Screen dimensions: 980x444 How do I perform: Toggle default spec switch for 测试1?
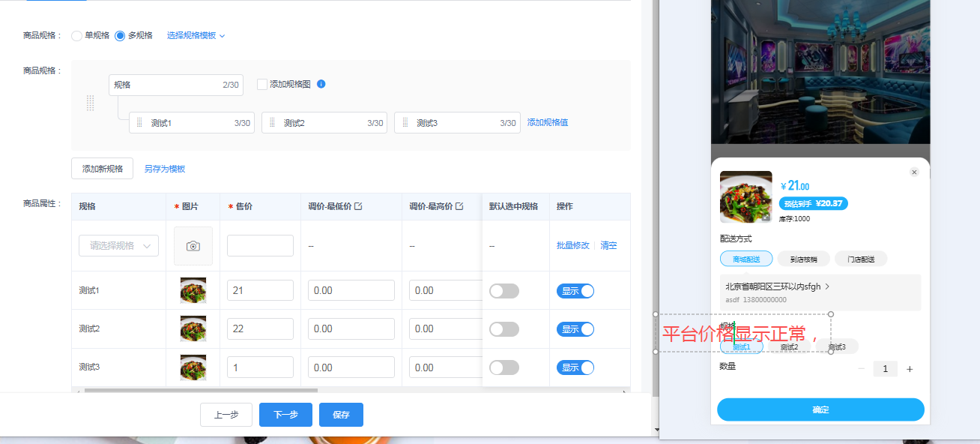tap(504, 290)
